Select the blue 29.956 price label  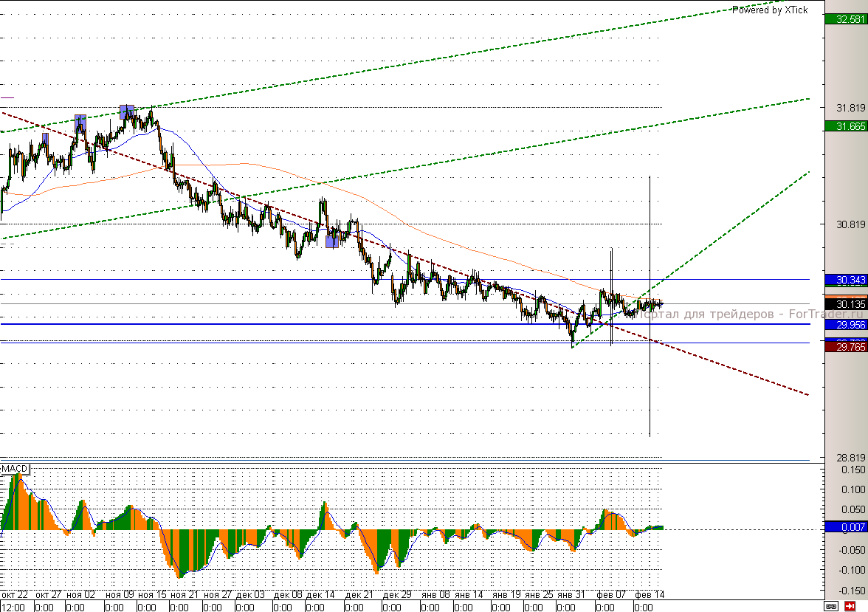pos(846,324)
